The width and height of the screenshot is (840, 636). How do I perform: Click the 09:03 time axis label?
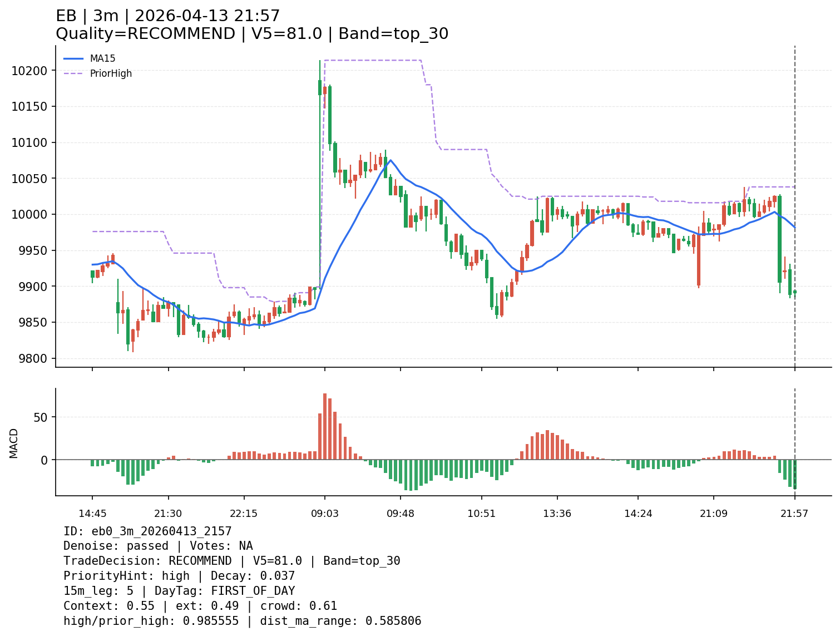(325, 514)
